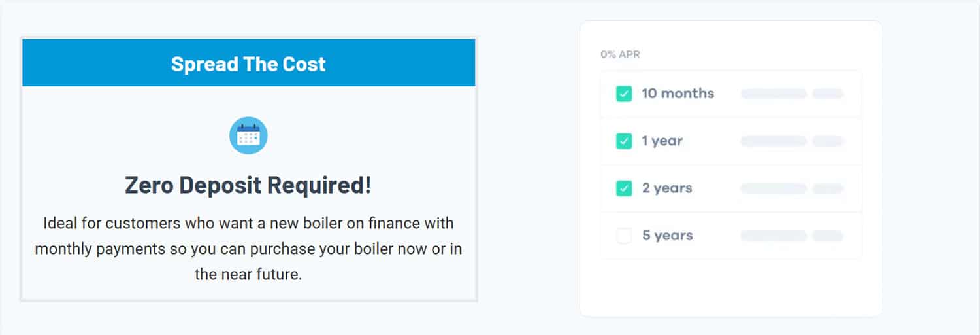Click the 'Zero Deposit Required!' heading
980x335 pixels.
(248, 185)
